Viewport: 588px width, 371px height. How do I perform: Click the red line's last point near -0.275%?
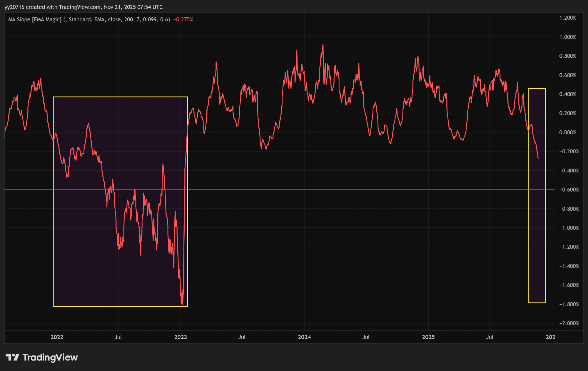point(538,159)
